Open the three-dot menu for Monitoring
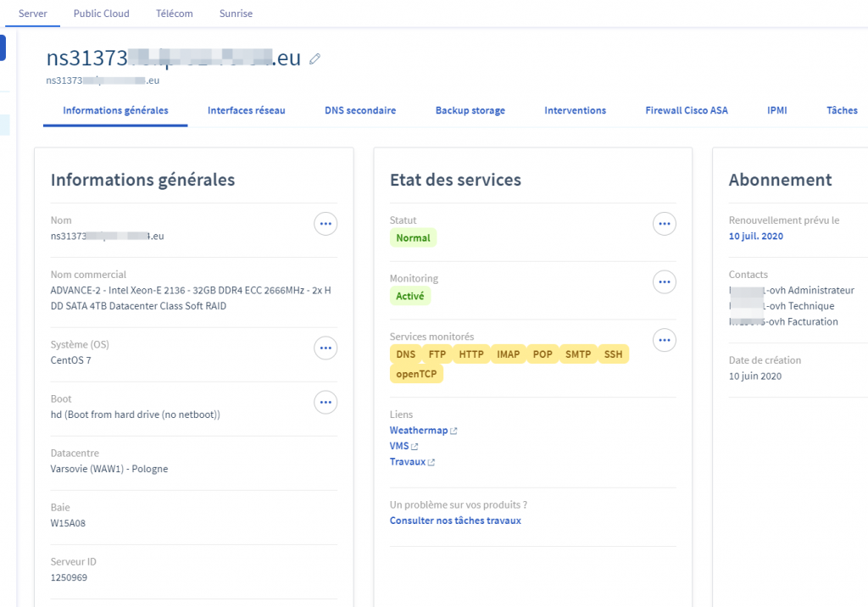Image resolution: width=868 pixels, height=607 pixels. pyautogui.click(x=665, y=282)
